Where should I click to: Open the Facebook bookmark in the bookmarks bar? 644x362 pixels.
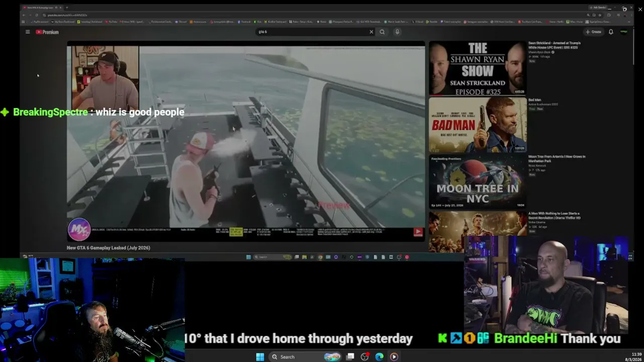pyautogui.click(x=245, y=22)
